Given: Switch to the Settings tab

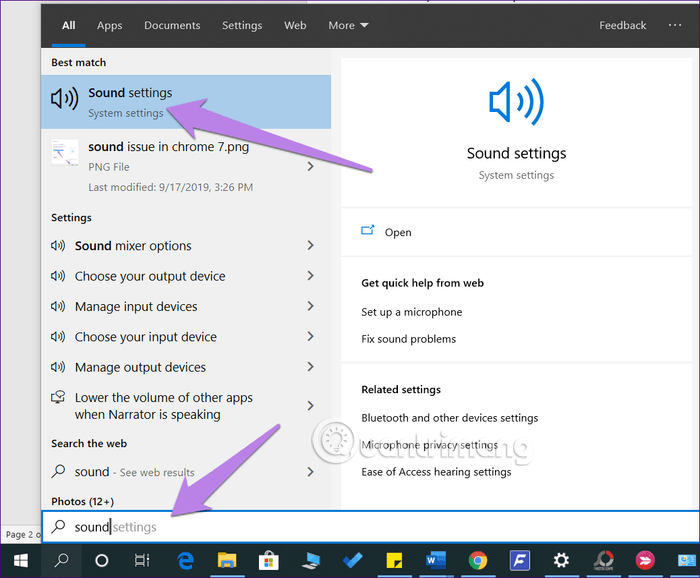Looking at the screenshot, I should pyautogui.click(x=242, y=25).
